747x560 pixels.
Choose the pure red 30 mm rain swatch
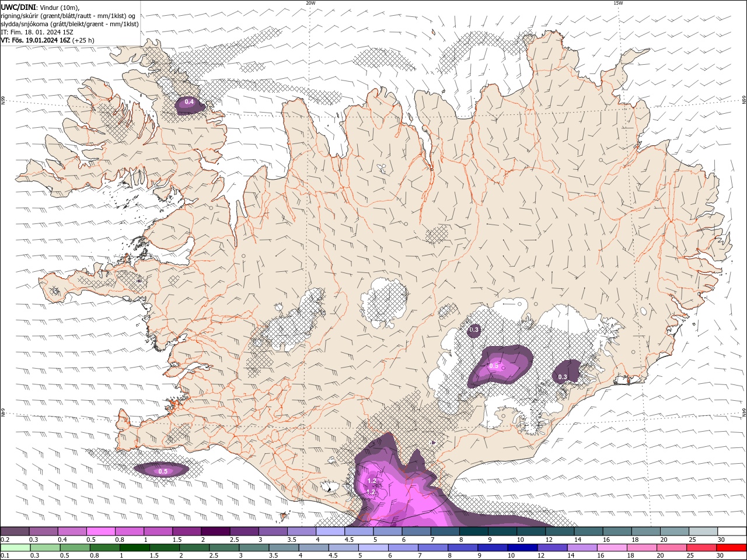(x=731, y=548)
